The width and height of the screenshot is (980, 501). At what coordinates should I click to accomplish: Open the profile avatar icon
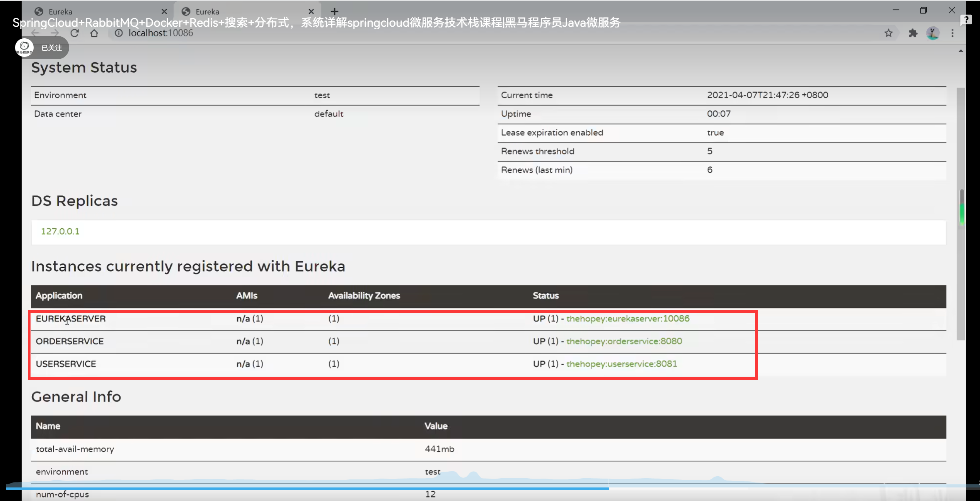coord(933,33)
